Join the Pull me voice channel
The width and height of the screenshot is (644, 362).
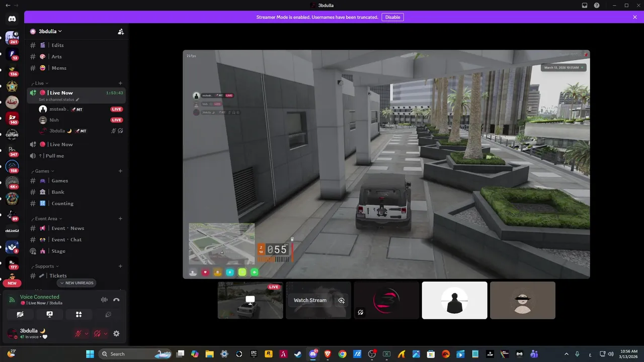[76, 156]
